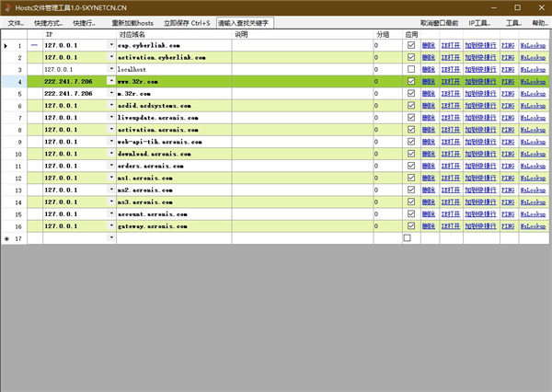
Task: Click 立即保存 Ctrl+S to save hosts
Action: (187, 21)
